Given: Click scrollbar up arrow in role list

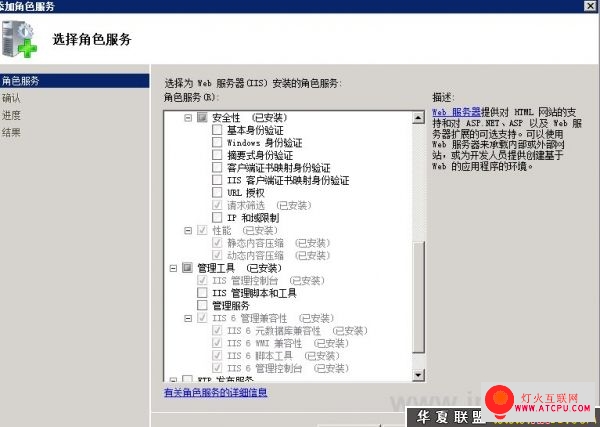Looking at the screenshot, I should point(418,117).
